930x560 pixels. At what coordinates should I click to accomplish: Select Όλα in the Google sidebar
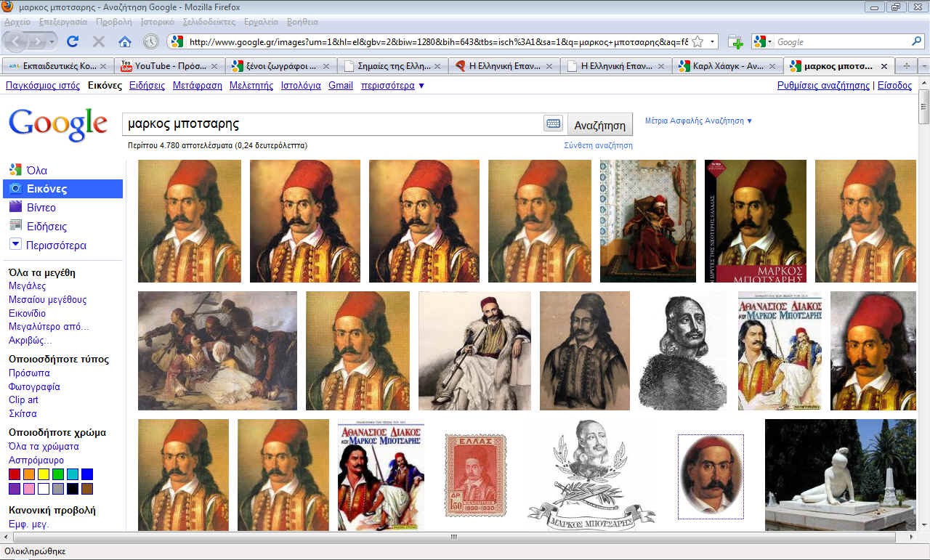[x=36, y=171]
